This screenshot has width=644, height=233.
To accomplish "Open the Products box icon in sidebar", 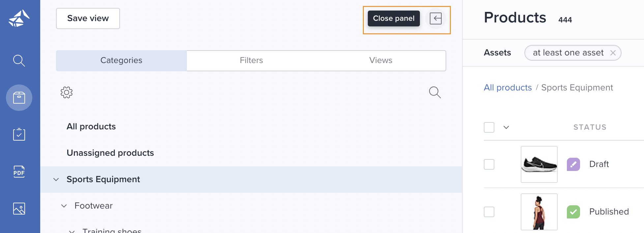I will coord(19,98).
